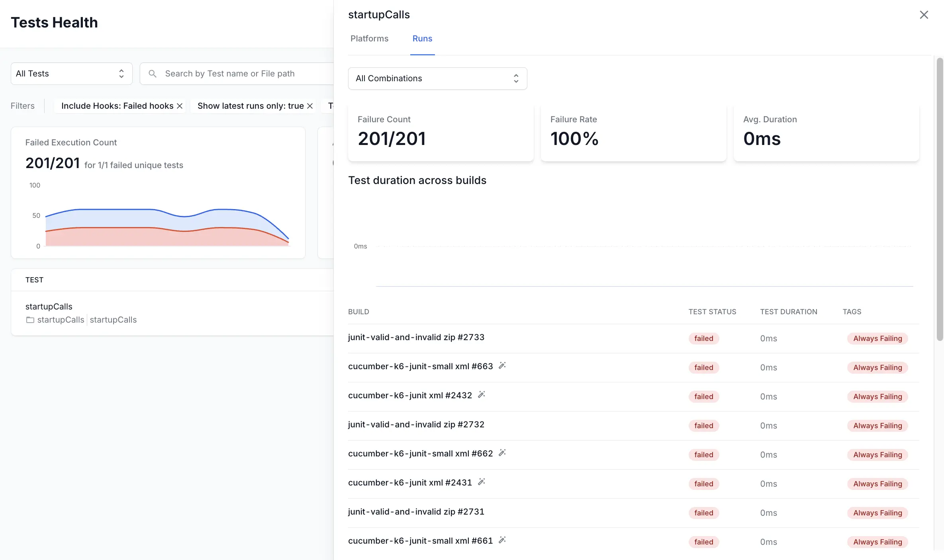Click magic wand icon beside cucumber-k6-junit-small xml #662
The height and width of the screenshot is (560, 944).
(x=502, y=453)
